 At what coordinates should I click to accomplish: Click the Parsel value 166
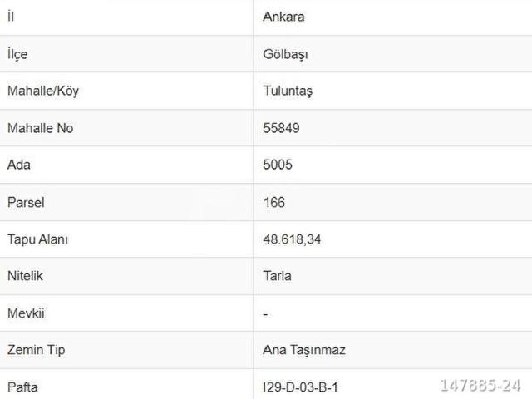(x=274, y=202)
